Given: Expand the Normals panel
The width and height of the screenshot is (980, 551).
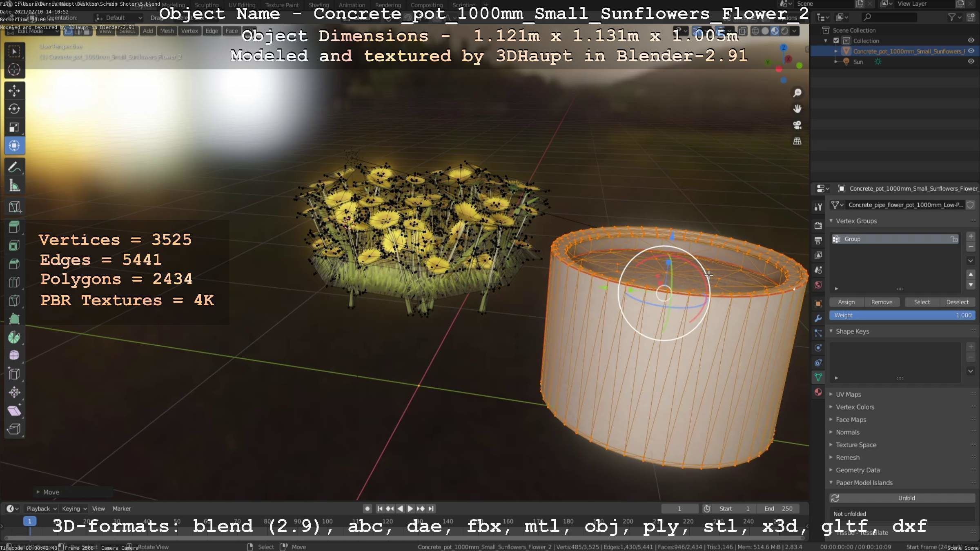Looking at the screenshot, I should point(831,432).
